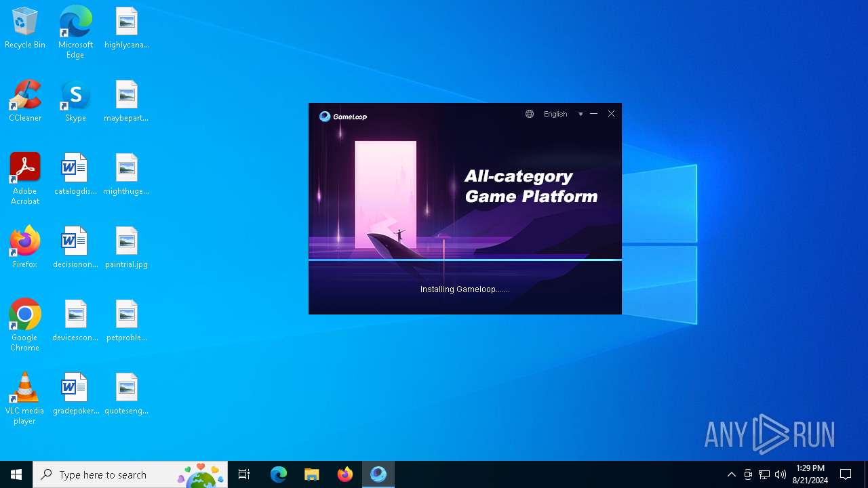The height and width of the screenshot is (488, 868).
Task: Launch Firefox from the taskbar
Action: (x=345, y=474)
